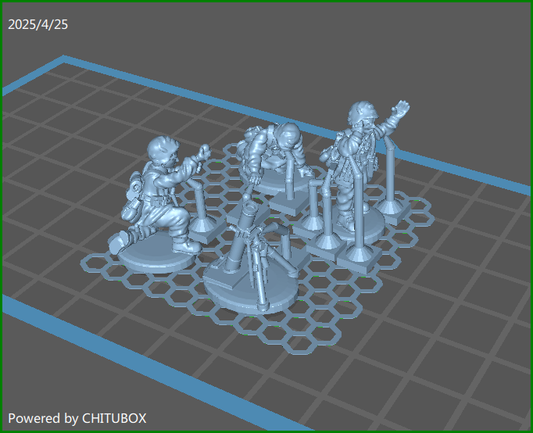This screenshot has width=533, height=433.
Task: Click the 2025/4/25 date label
Action: point(38,24)
